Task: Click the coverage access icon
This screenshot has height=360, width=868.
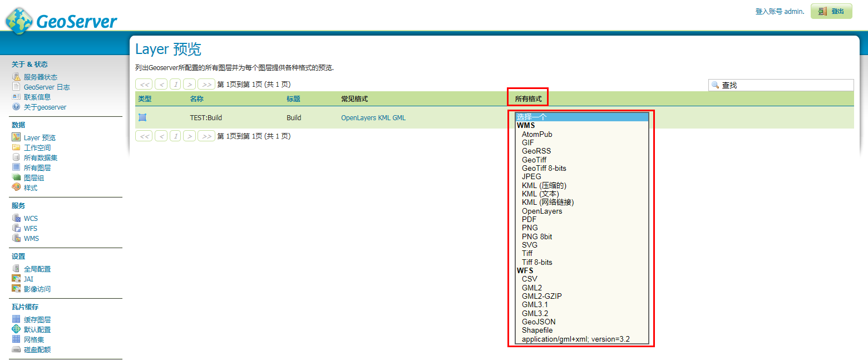Action: pyautogui.click(x=16, y=289)
